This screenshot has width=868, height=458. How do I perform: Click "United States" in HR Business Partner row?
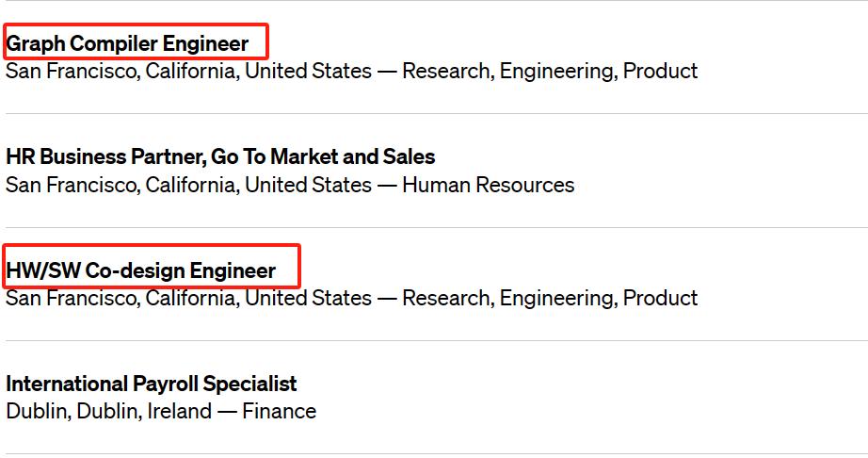(308, 185)
